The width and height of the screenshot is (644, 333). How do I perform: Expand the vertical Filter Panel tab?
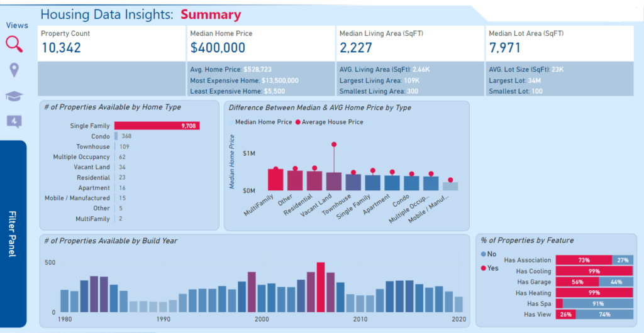click(13, 234)
